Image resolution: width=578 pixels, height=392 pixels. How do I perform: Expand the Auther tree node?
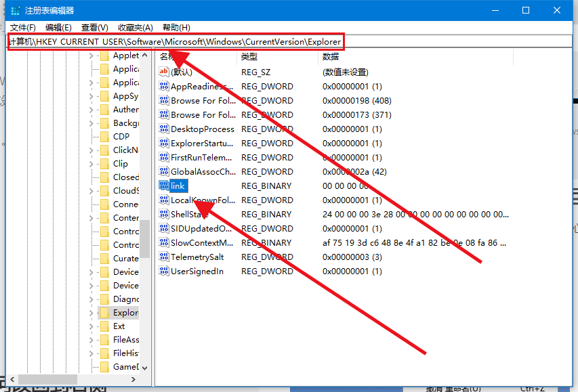coord(91,110)
